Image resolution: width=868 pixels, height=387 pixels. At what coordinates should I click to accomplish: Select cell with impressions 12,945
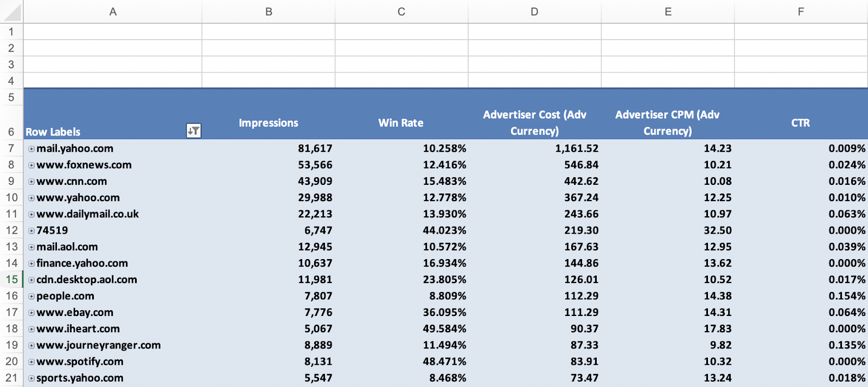tap(269, 247)
